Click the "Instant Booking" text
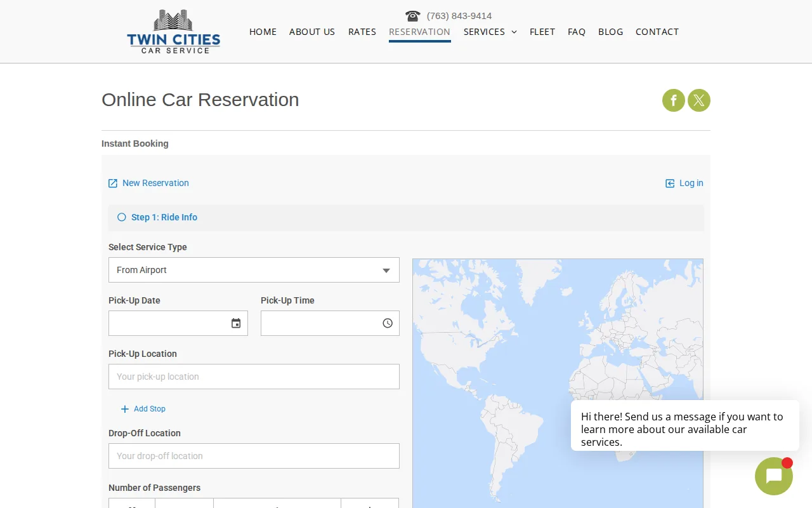 coord(135,144)
